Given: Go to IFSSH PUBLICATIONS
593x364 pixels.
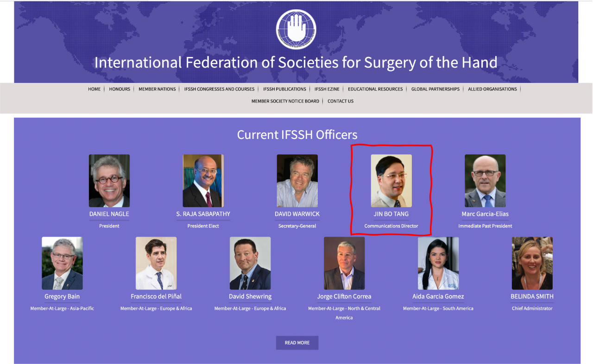Looking at the screenshot, I should tap(284, 89).
